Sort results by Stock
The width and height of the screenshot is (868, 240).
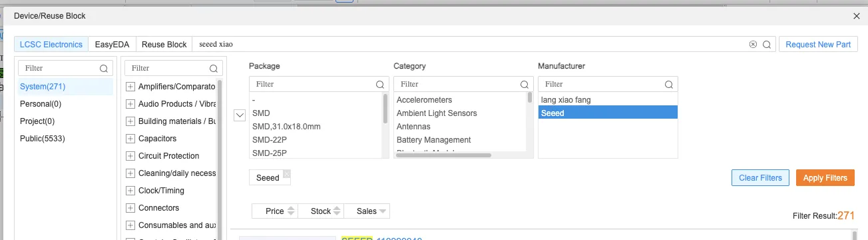[x=321, y=211]
